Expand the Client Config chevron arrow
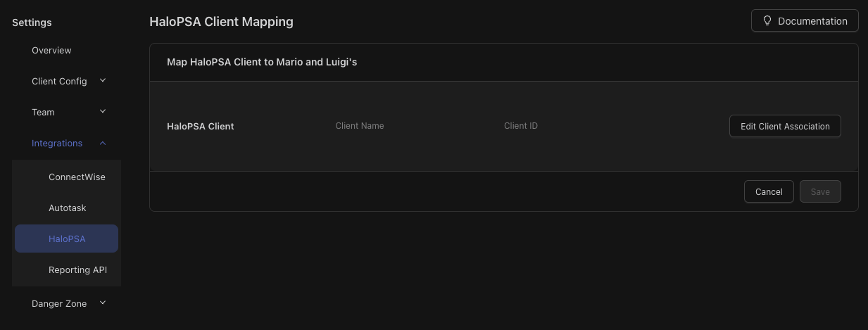Viewport: 868px width, 330px height. [103, 81]
